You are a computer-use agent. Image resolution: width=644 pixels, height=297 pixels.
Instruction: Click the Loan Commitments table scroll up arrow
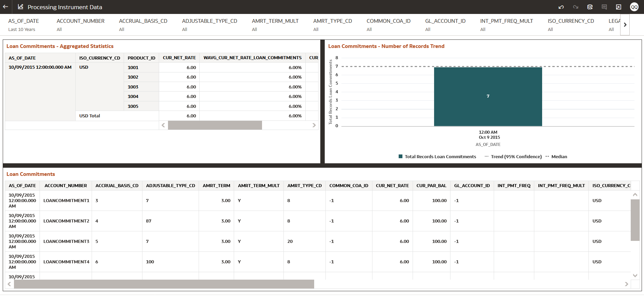tap(635, 195)
